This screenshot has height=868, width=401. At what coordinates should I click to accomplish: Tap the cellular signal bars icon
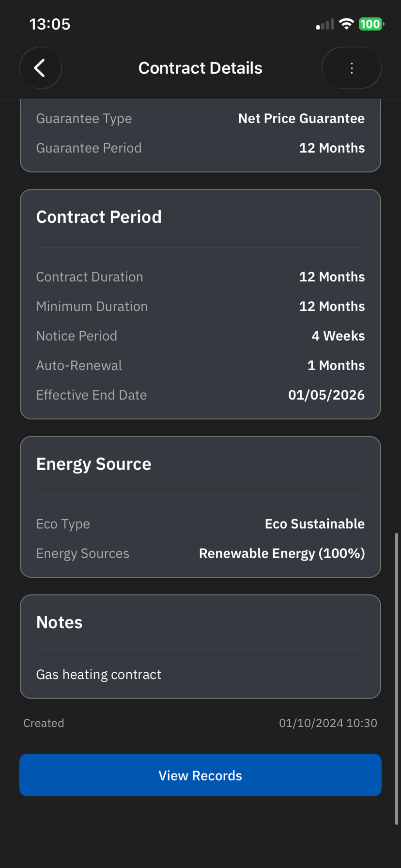tap(325, 25)
